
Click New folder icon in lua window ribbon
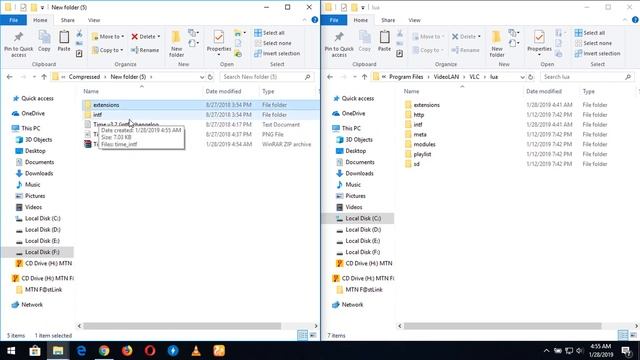coord(497,44)
